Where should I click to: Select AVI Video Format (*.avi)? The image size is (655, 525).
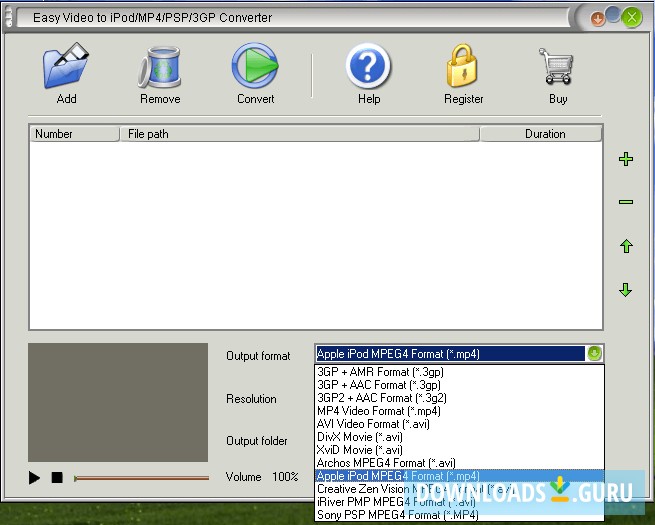pos(459,424)
